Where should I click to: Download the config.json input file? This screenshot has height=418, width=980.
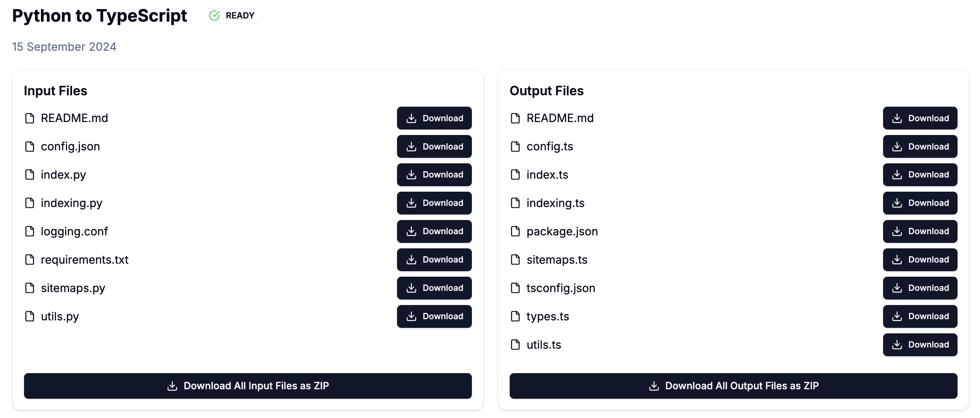[434, 146]
